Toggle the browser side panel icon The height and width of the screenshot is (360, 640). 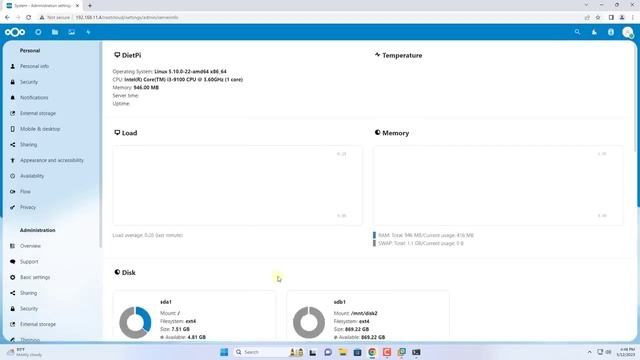[x=611, y=18]
